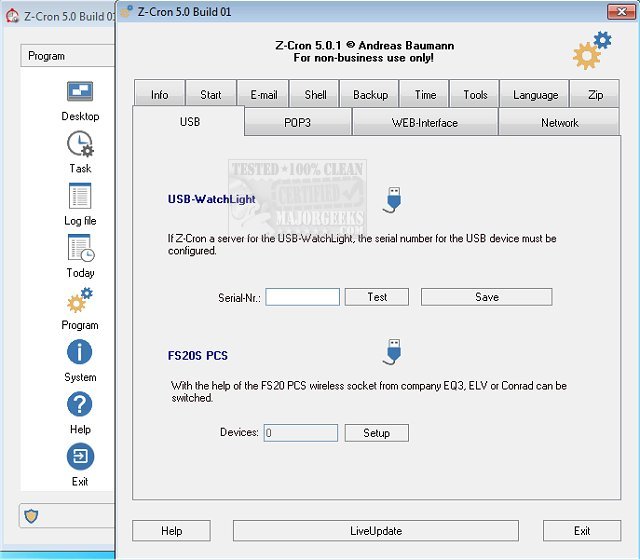Screen dimensions: 640x560
Task: Switch to the E-mail tab
Action: coord(263,95)
